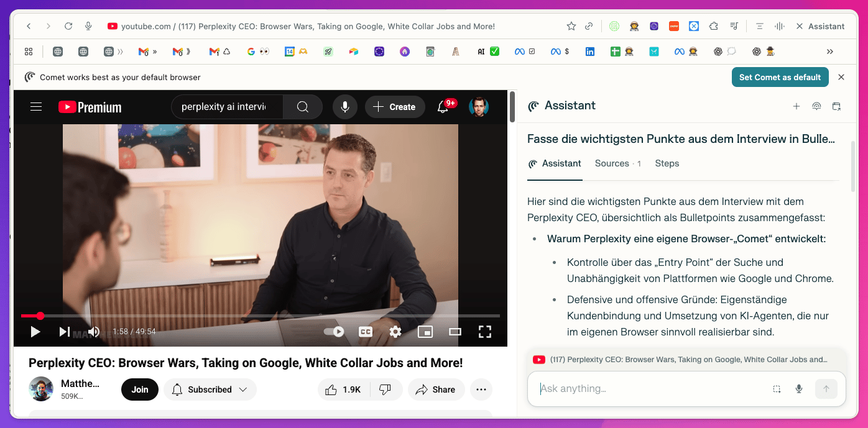Open the Google bookmark with eyes emoji
This screenshot has width=868, height=428.
click(257, 52)
